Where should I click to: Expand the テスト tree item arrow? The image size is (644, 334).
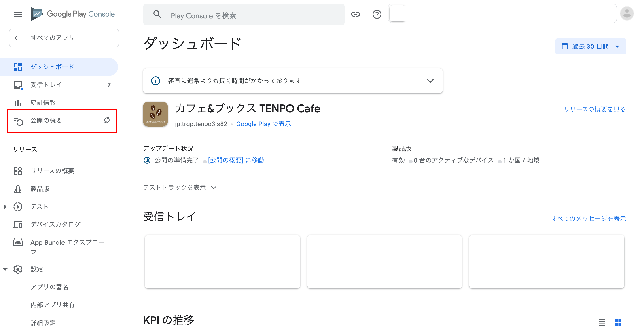coord(5,207)
